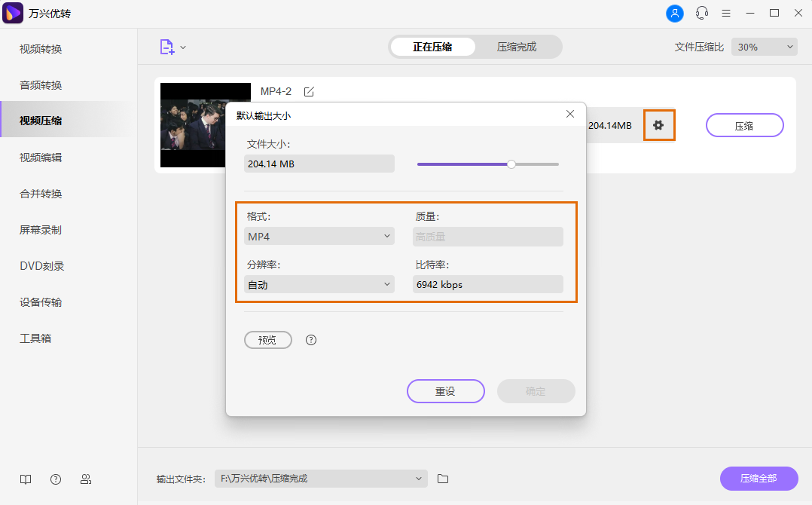Open the 格式 dropdown showing MP4

click(319, 236)
